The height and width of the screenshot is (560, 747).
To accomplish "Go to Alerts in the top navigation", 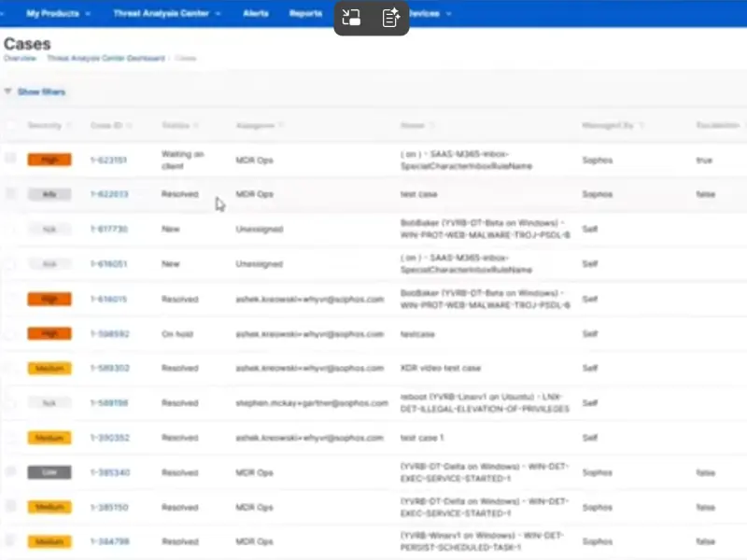I will (256, 14).
